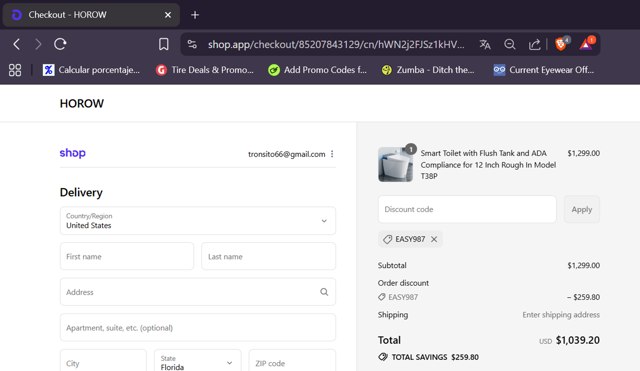The height and width of the screenshot is (371, 640).
Task: Click the EASY987 discount tag chip
Action: pos(410,239)
